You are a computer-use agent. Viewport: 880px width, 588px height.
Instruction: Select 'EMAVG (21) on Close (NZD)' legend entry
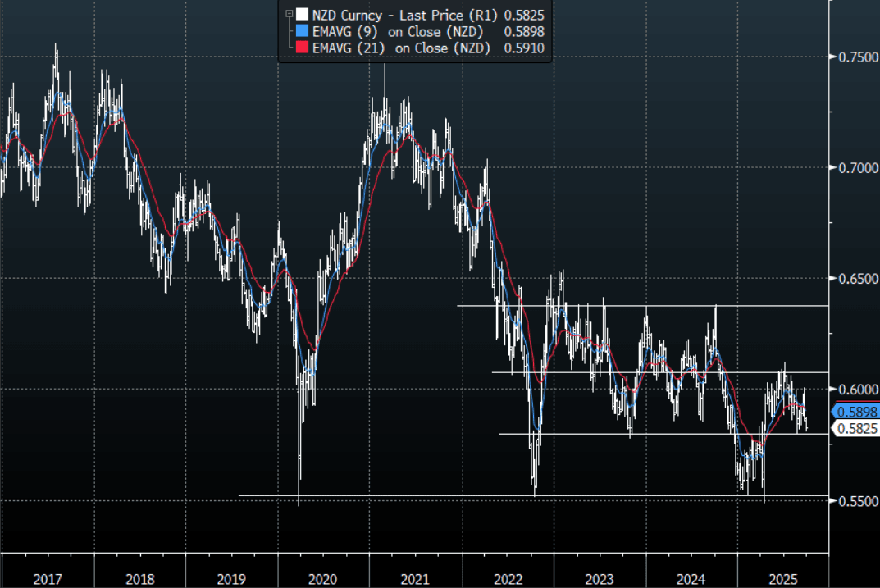[401, 48]
